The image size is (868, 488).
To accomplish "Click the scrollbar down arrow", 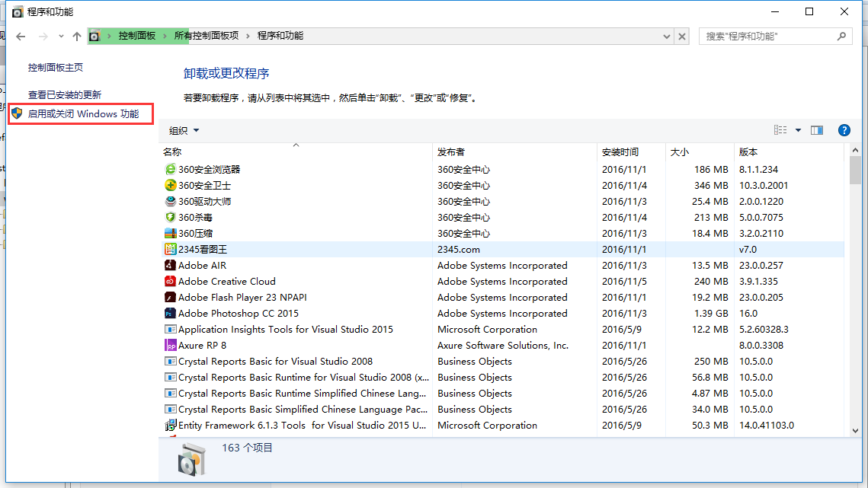I will click(x=855, y=430).
